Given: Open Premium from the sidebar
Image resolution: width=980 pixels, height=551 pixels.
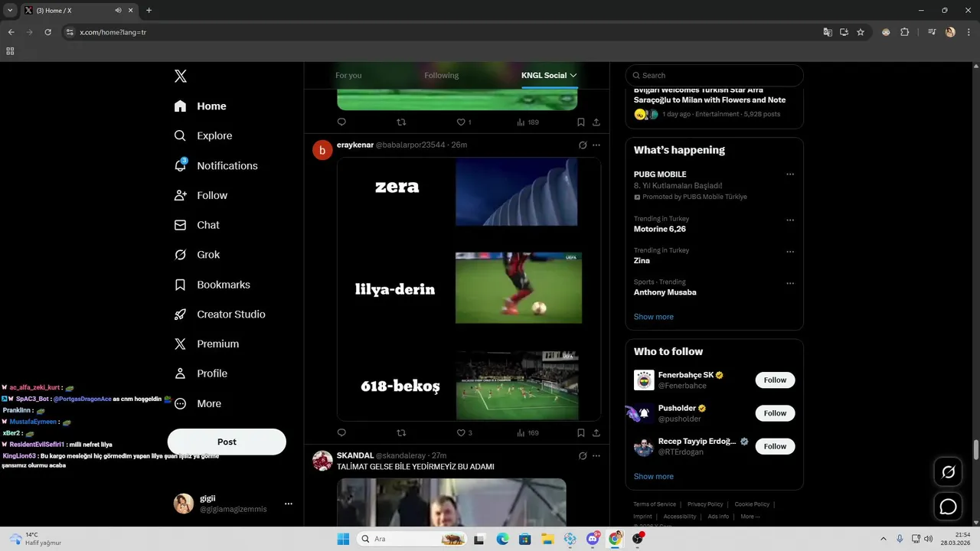Looking at the screenshot, I should (207, 344).
